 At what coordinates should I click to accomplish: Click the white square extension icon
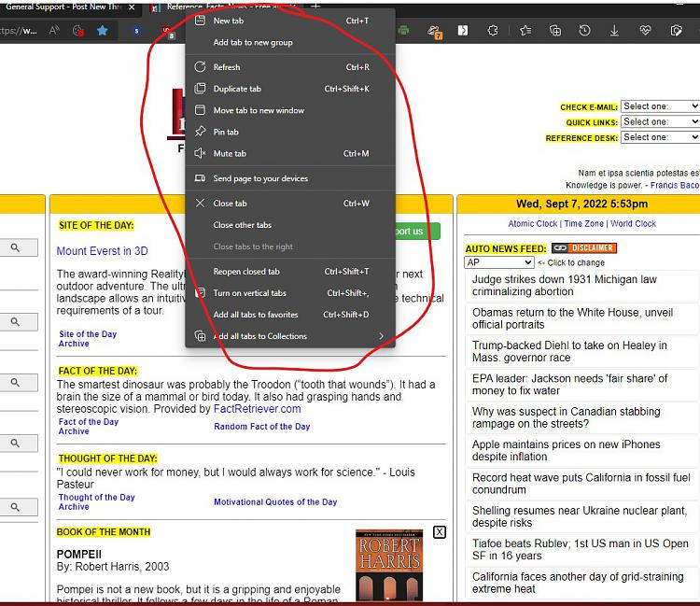point(463,31)
